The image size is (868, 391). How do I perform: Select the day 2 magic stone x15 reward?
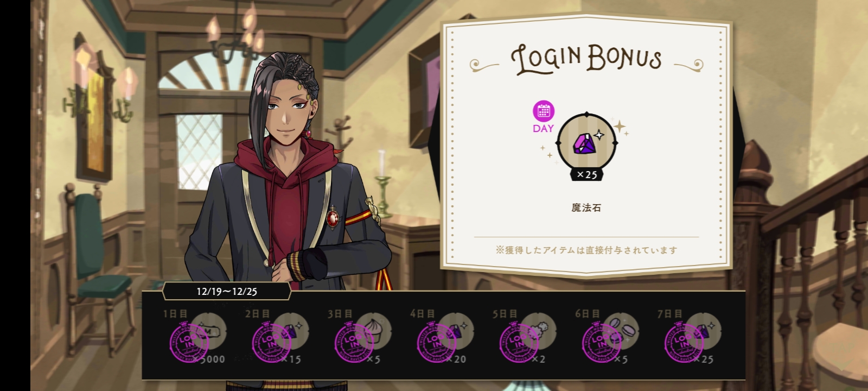(278, 337)
